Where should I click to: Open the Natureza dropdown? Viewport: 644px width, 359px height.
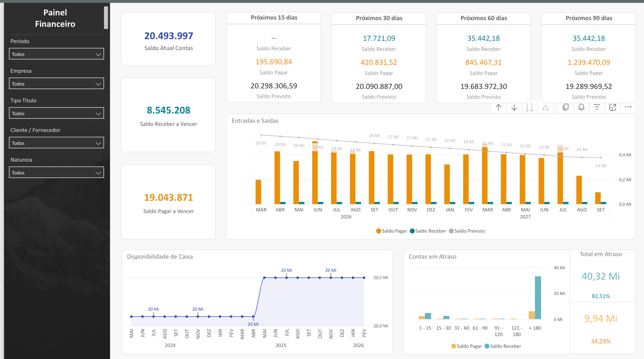56,173
